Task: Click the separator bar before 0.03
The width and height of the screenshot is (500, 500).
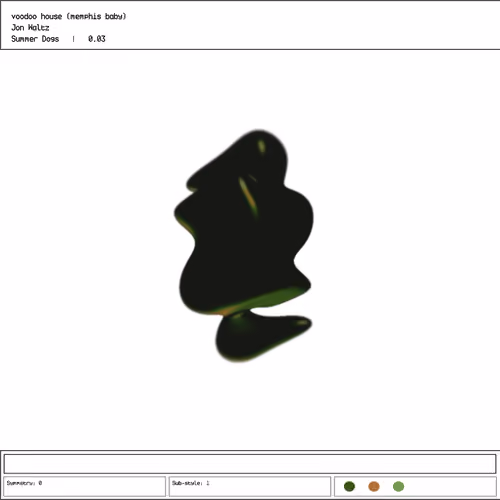Action: click(73, 39)
